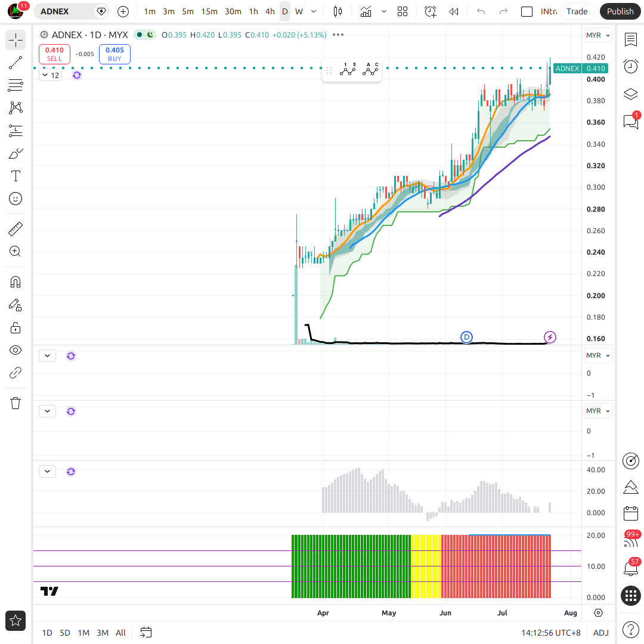Toggle ADJ adjusted data setting
The width and height of the screenshot is (644, 644).
click(x=601, y=633)
